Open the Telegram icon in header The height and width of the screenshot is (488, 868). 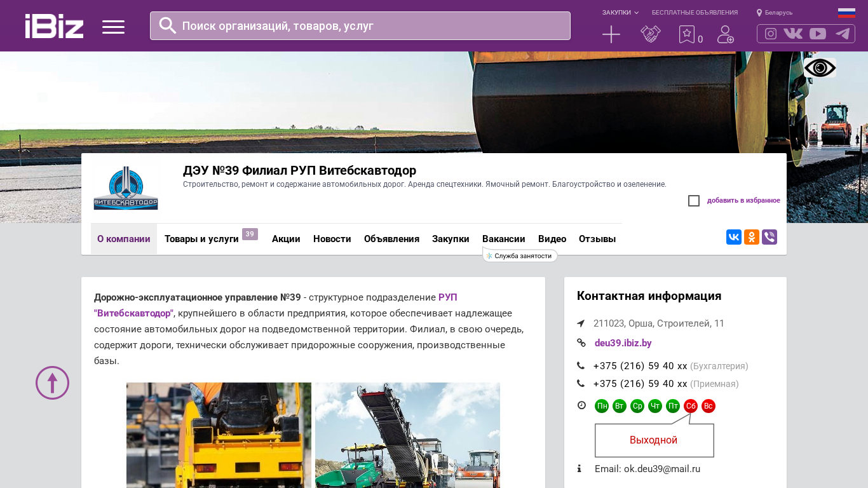[x=843, y=34]
